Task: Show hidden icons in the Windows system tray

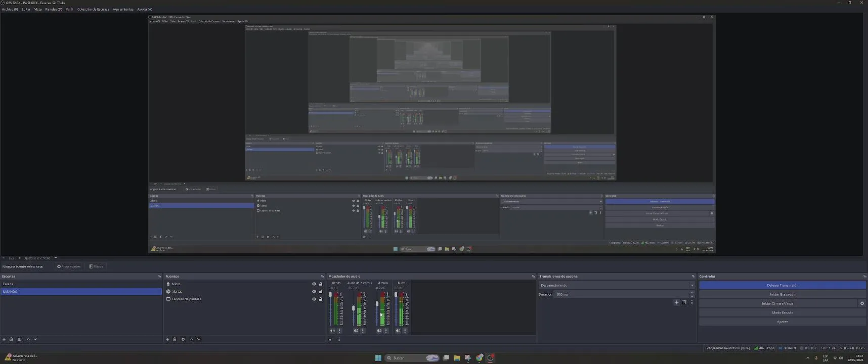Action: pyautogui.click(x=808, y=358)
